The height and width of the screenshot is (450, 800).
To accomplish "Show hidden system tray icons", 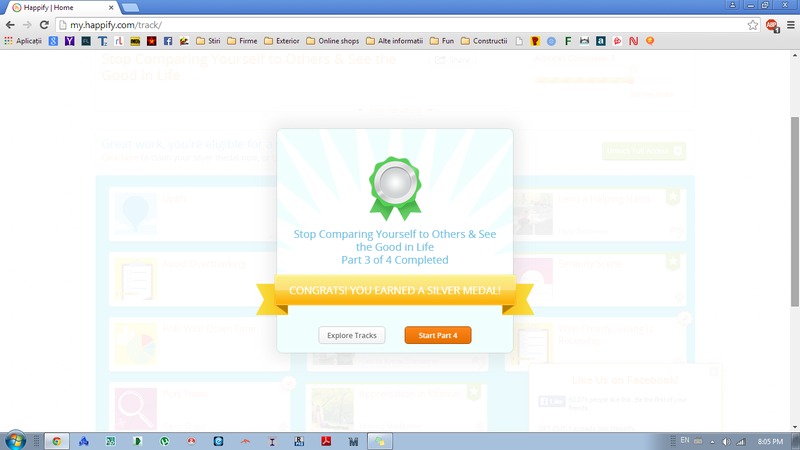I will click(712, 442).
